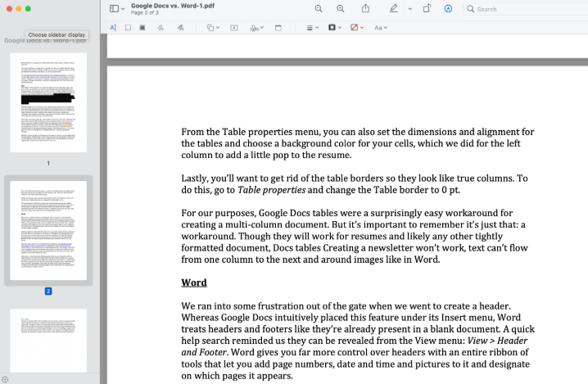Open the Shapes dropdown
This screenshot has width=588, height=384.
[213, 28]
